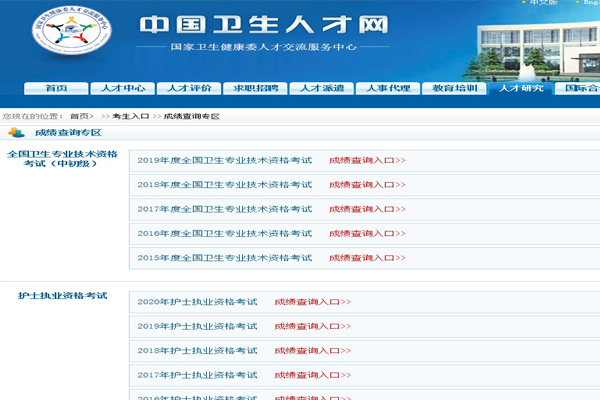Open 2019年护士执业资格考试 成绩查询入口
This screenshot has height=400, width=600.
pyautogui.click(x=313, y=327)
